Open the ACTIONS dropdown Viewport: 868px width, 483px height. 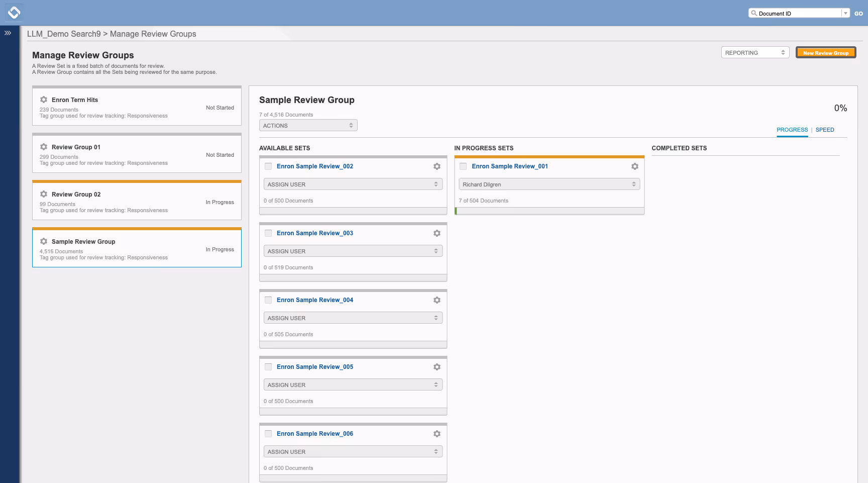pyautogui.click(x=308, y=126)
